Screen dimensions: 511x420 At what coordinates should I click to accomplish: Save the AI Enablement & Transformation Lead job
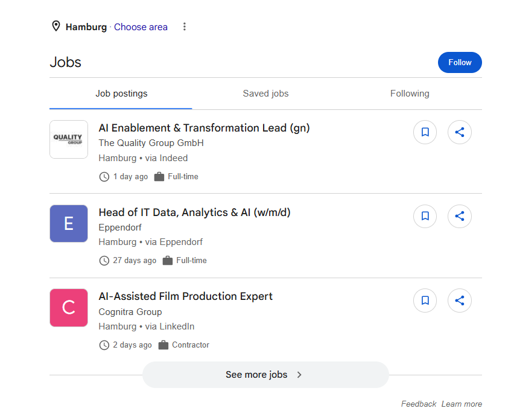425,132
